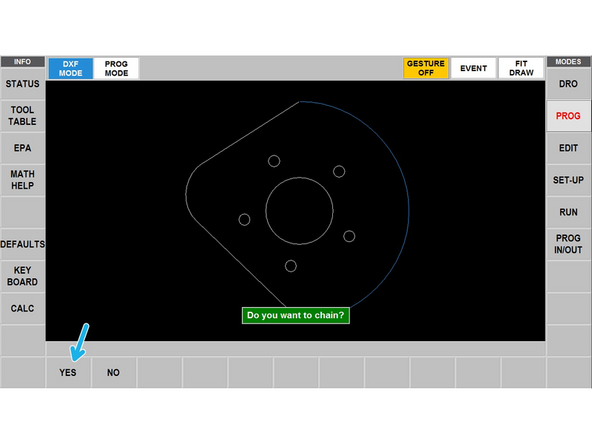The height and width of the screenshot is (444, 592).
Task: Open the DEFAULTS settings
Action: (x=23, y=244)
